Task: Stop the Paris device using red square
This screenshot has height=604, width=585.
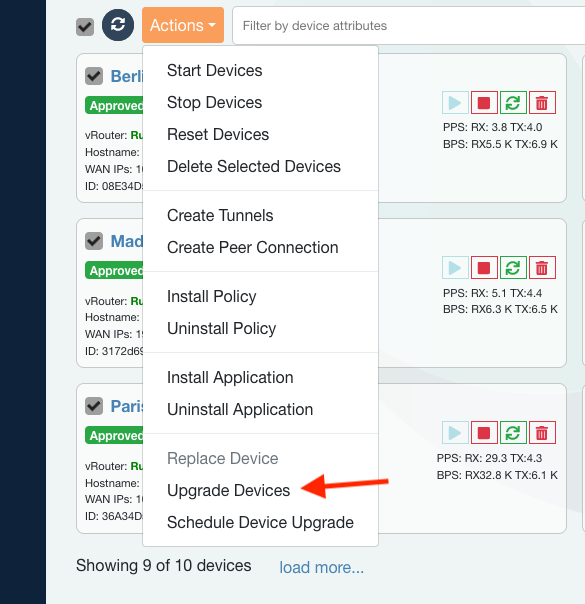Action: (x=484, y=433)
